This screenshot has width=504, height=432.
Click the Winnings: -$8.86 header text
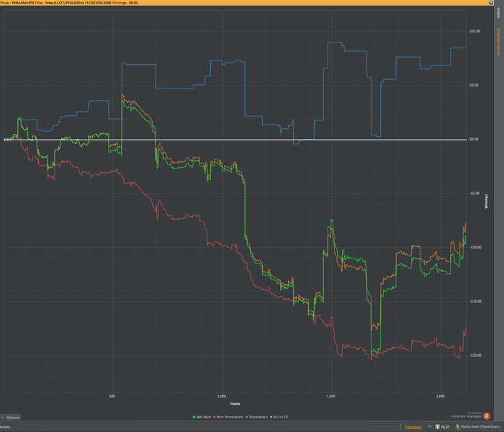tap(125, 3)
